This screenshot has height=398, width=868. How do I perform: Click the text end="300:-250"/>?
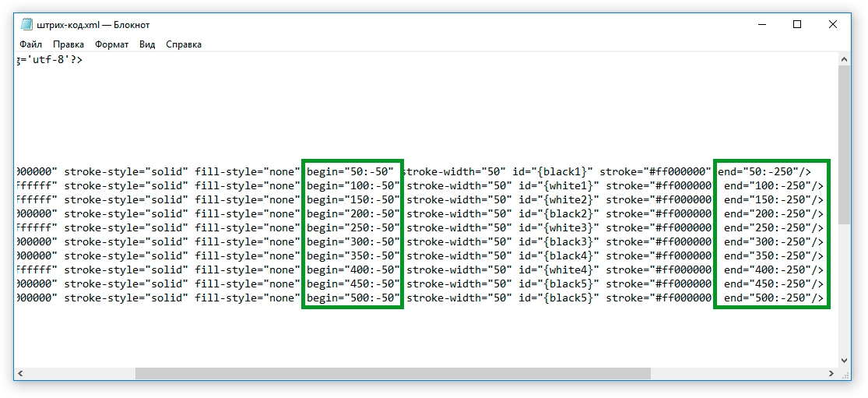774,242
